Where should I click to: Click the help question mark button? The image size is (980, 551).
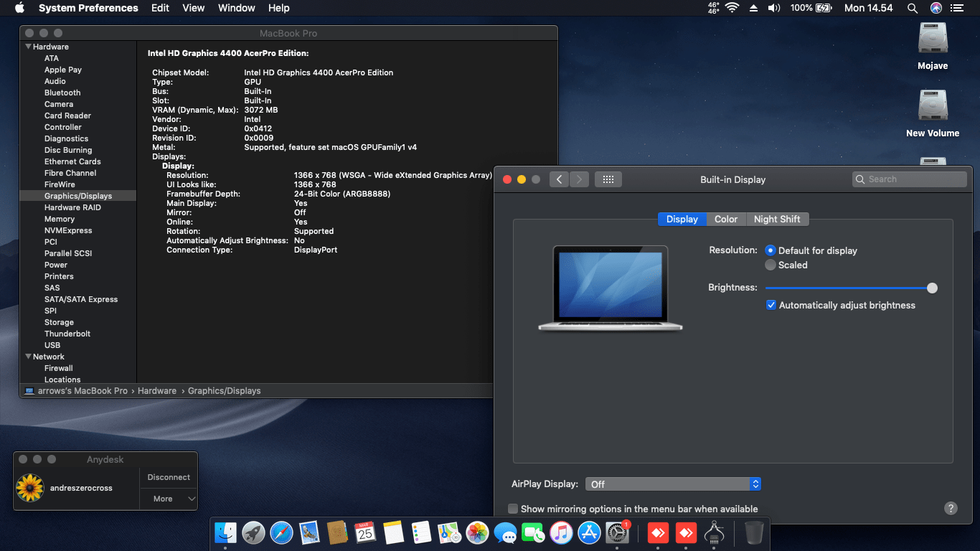951,507
